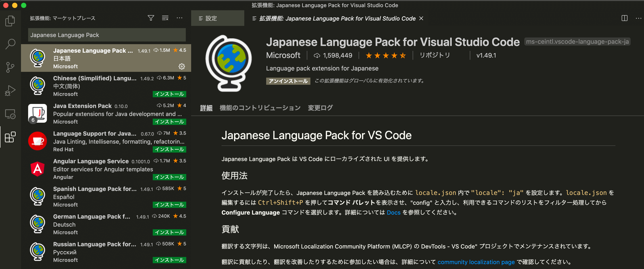The width and height of the screenshot is (644, 269).
Task: Open the Source Control view
Action: point(10,67)
